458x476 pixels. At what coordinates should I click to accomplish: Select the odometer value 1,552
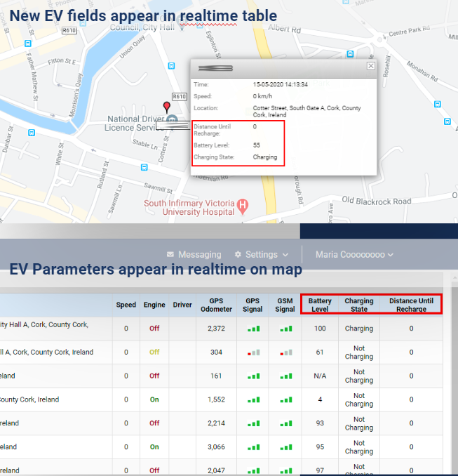216,399
